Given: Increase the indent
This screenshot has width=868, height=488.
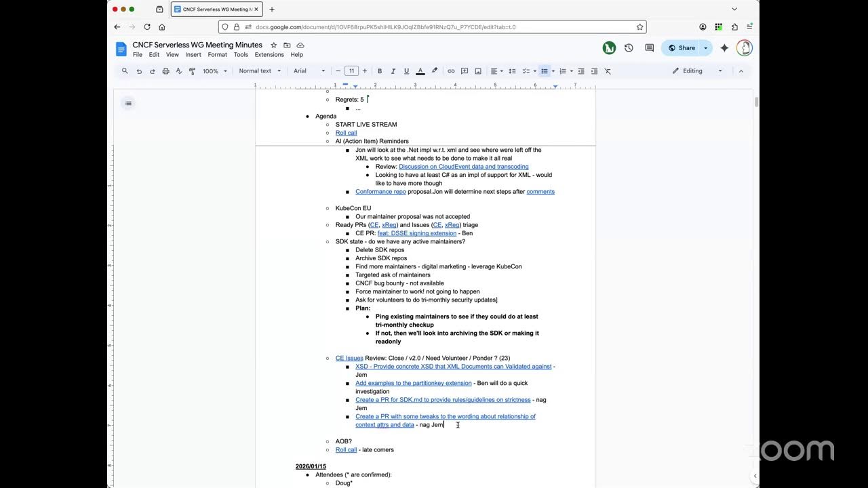Looking at the screenshot, I should point(594,70).
